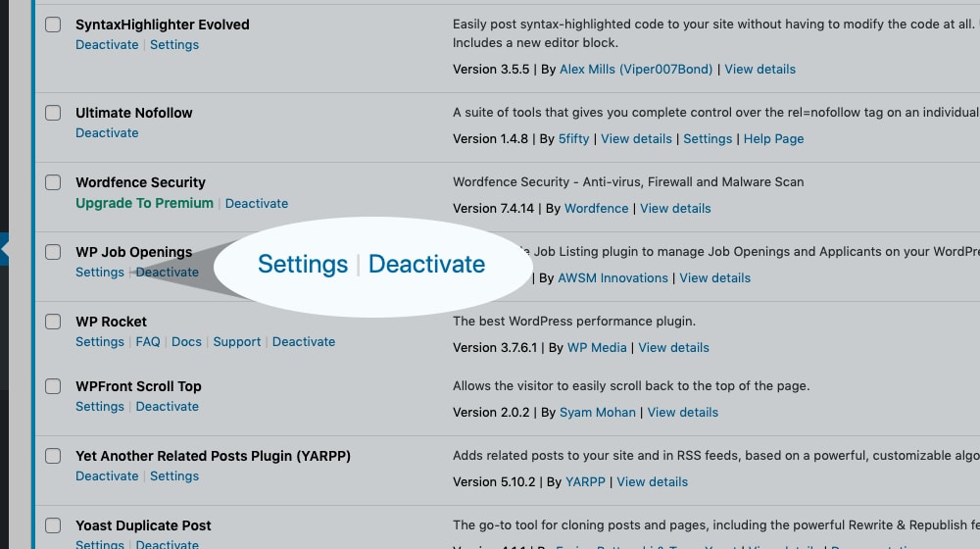Tick the SyntaxHighlighter Evolved plugin checkbox
The width and height of the screenshot is (980, 549).
coord(53,25)
